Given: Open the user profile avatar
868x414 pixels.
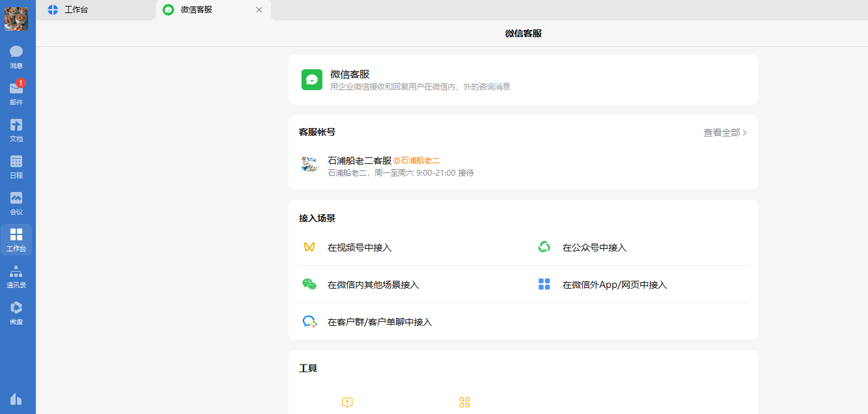Looking at the screenshot, I should (x=16, y=19).
